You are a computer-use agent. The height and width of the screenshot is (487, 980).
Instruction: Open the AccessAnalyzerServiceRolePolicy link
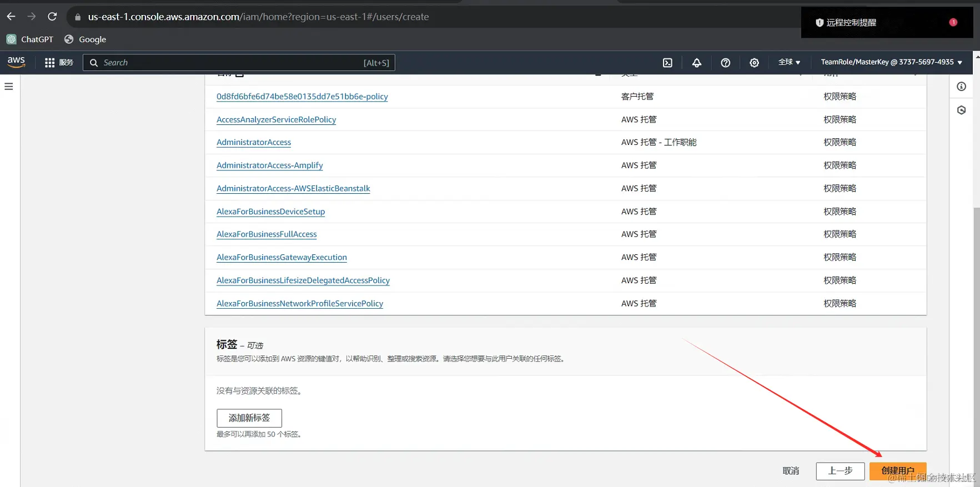pyautogui.click(x=276, y=119)
